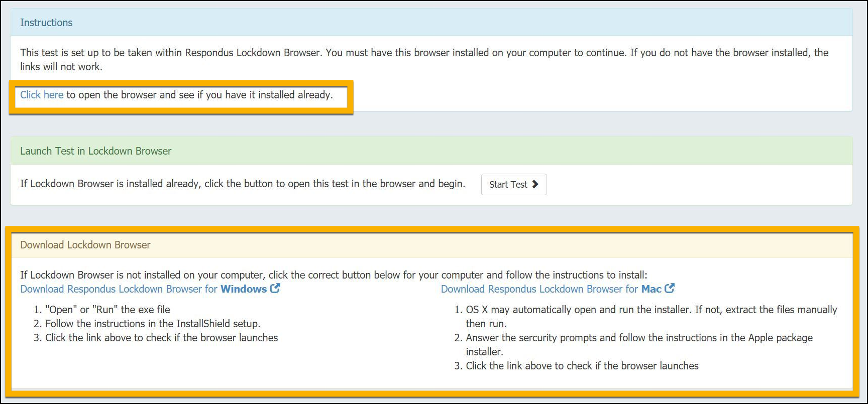The image size is (868, 404).
Task: Select the Download Lockdown Browser panel header
Action: point(431,245)
